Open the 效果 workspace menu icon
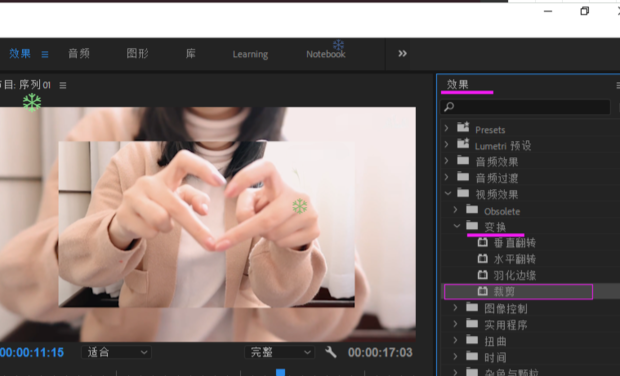The width and height of the screenshot is (620, 376). pos(45,54)
